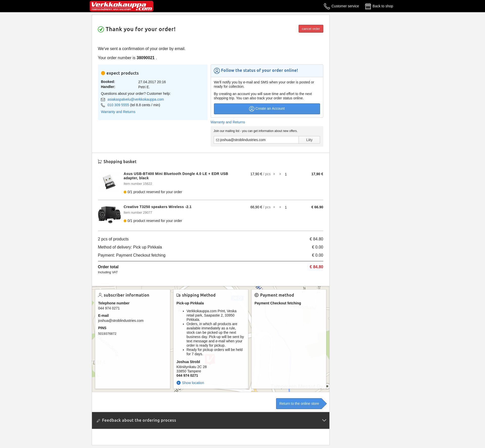
Task: Click the Shopping basket cart icon
Action: 100,162
